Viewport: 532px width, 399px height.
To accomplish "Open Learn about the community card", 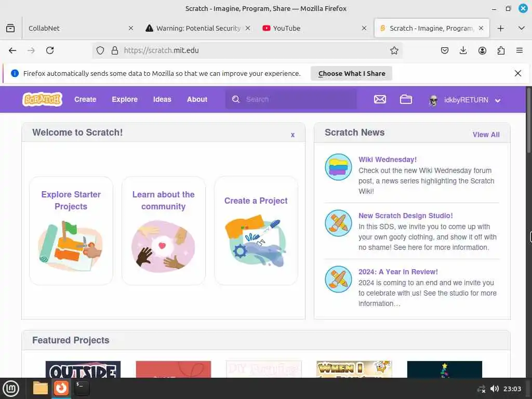I will tap(164, 231).
